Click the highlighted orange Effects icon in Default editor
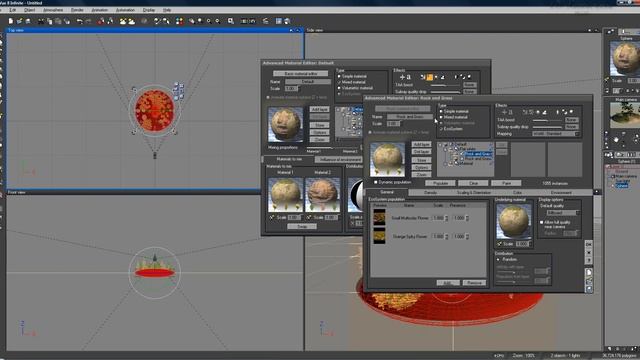The width and height of the screenshot is (640, 360). click(x=429, y=77)
